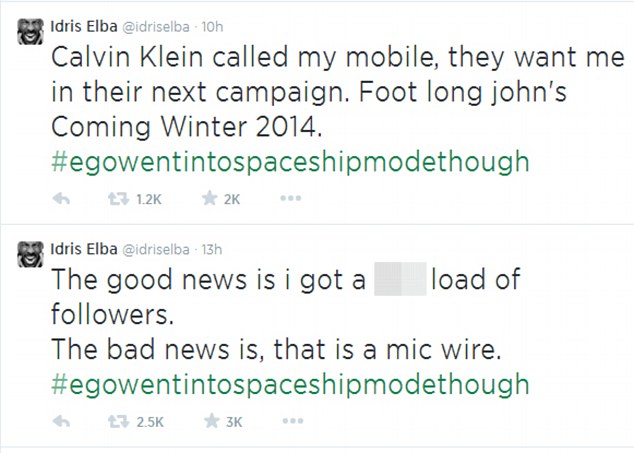This screenshot has height=453, width=634.
Task: Favorite the Calvin Klein tweet star
Action: (x=209, y=198)
